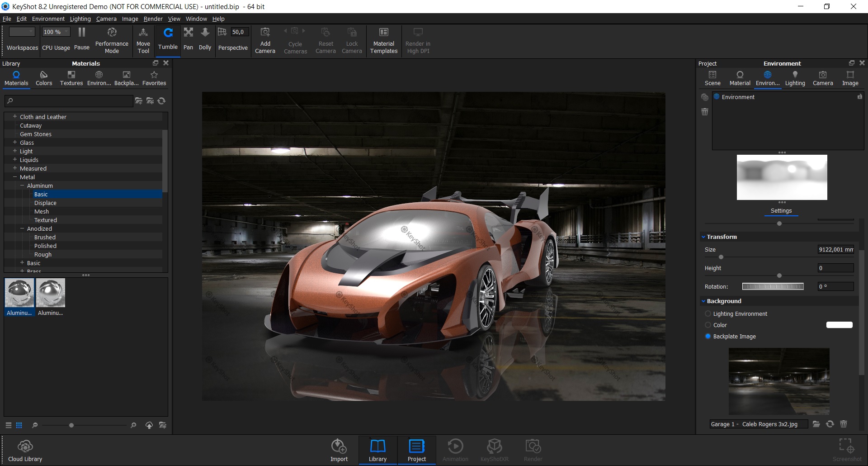Screen dimensions: 868x466
Task: Select the Dolly camera tool
Action: pos(205,39)
